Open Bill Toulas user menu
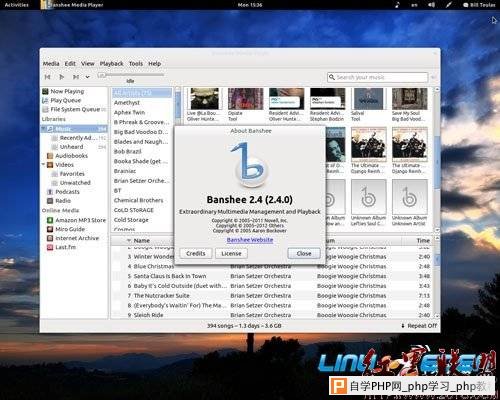 [479, 5]
